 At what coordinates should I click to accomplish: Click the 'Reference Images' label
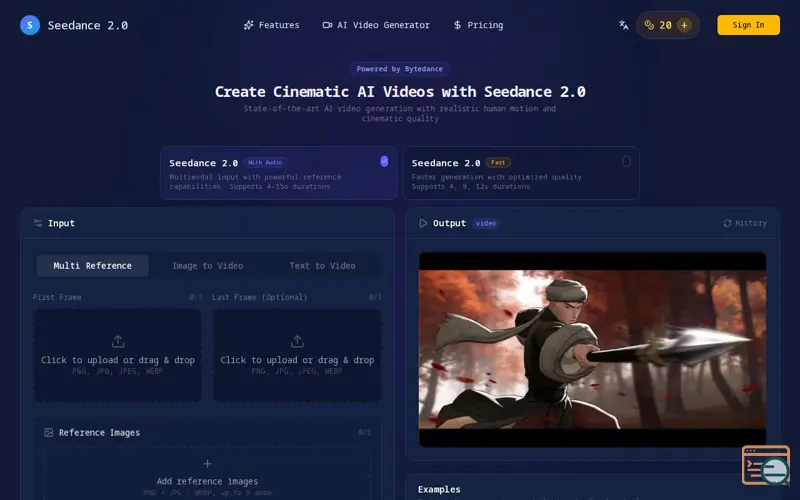(x=99, y=432)
